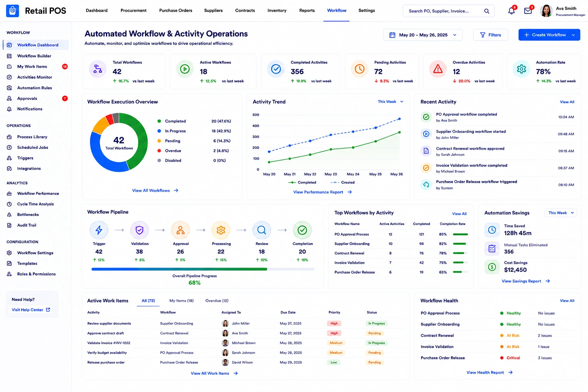Select the Trigger stage lightning icon
Screen dimensions: 588x392
coord(99,230)
